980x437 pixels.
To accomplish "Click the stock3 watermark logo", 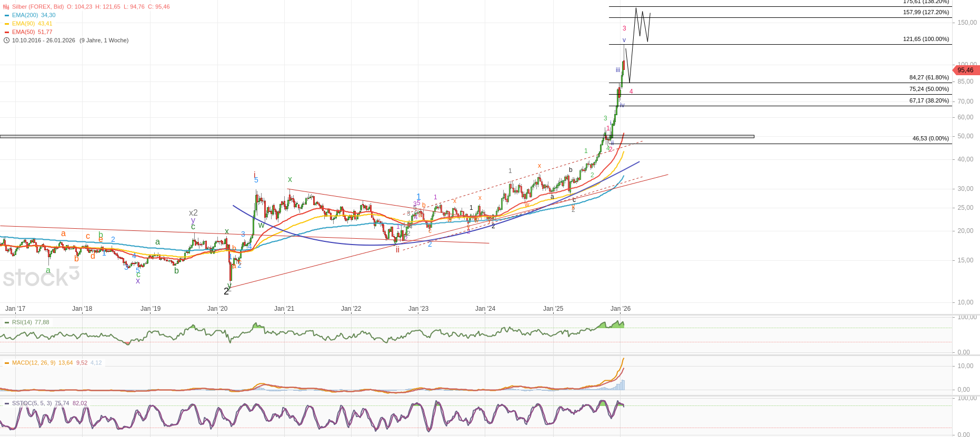I will pyautogui.click(x=41, y=277).
